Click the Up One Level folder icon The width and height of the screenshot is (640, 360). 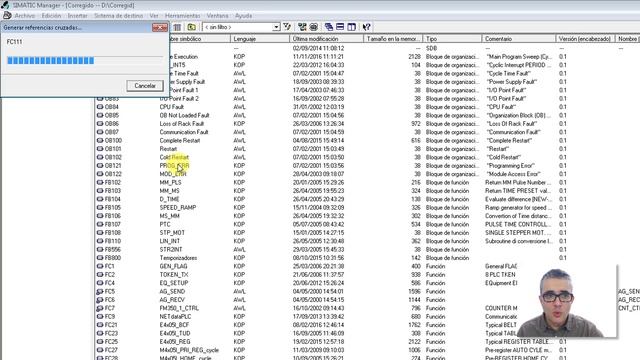pyautogui.click(x=191, y=27)
